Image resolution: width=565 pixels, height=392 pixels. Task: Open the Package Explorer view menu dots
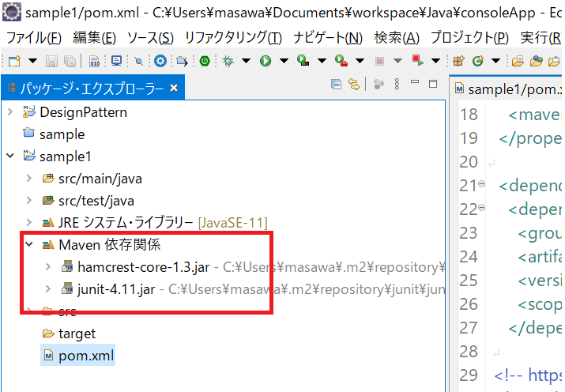pyautogui.click(x=397, y=85)
